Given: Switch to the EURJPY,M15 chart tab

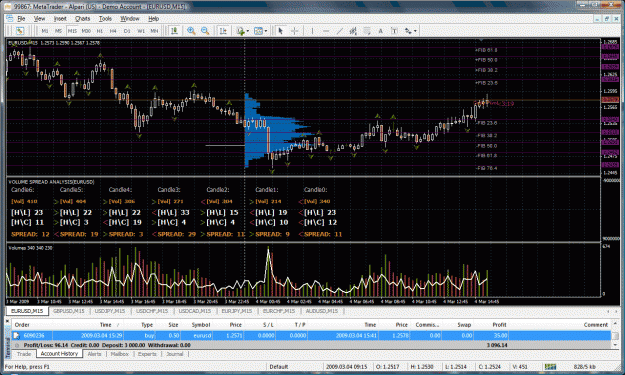Looking at the screenshot, I should coord(237,311).
